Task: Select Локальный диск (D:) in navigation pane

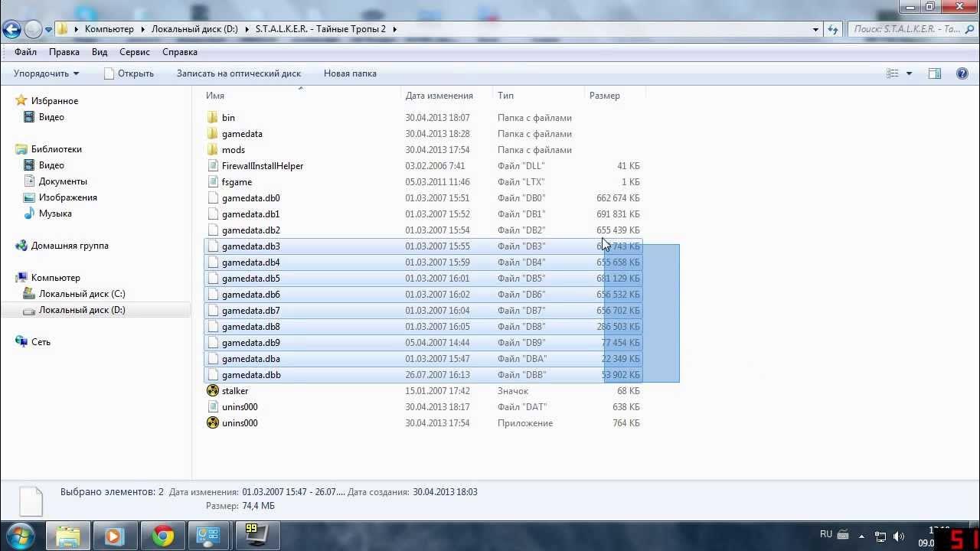Action: (x=82, y=310)
